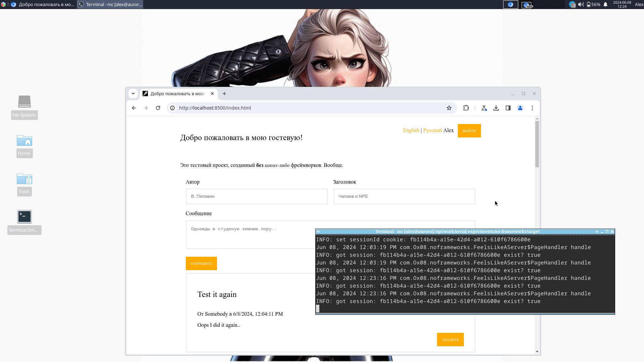This screenshot has height=362, width=644.
Task: Switch to the first workspace in the pager
Action: pyautogui.click(x=511, y=4)
